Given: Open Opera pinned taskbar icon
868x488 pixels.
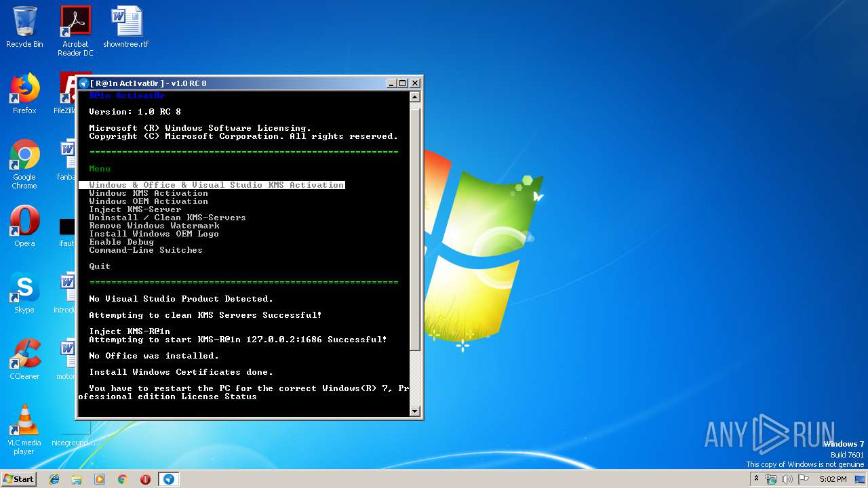Looking at the screenshot, I should [145, 479].
